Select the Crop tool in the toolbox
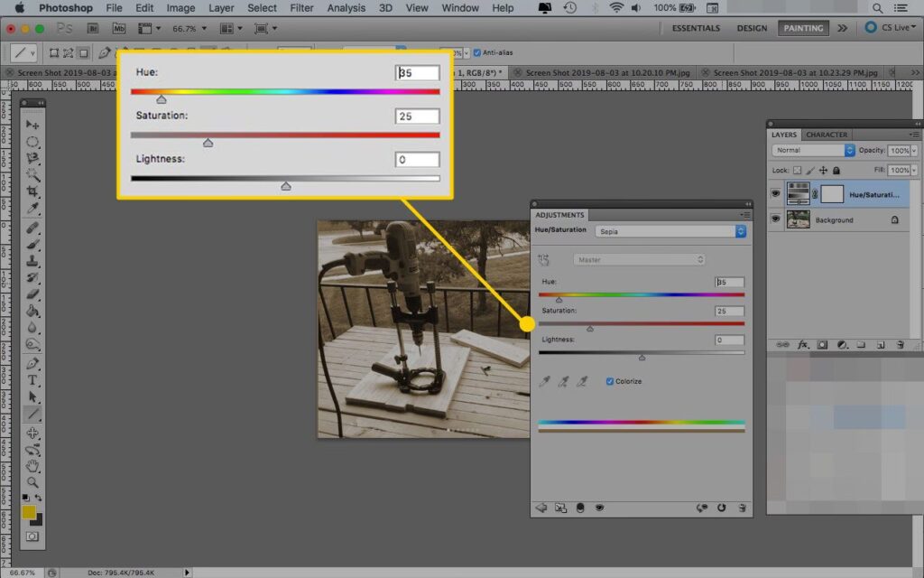 [32, 192]
